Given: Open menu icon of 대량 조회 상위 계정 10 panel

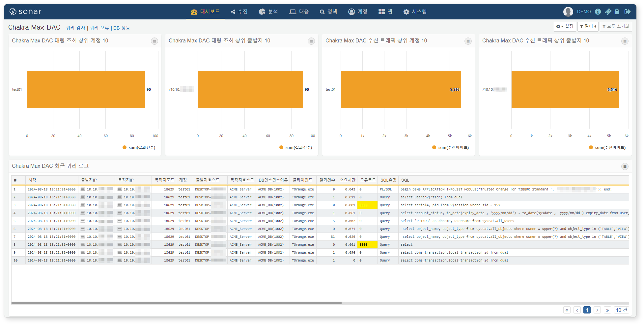Looking at the screenshot, I should pyautogui.click(x=154, y=41).
